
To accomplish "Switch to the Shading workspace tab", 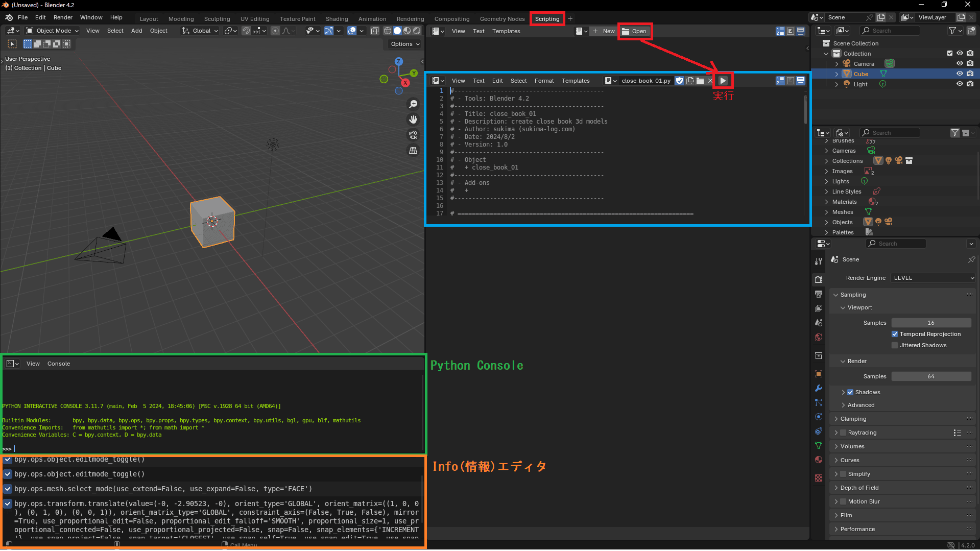I will [337, 19].
